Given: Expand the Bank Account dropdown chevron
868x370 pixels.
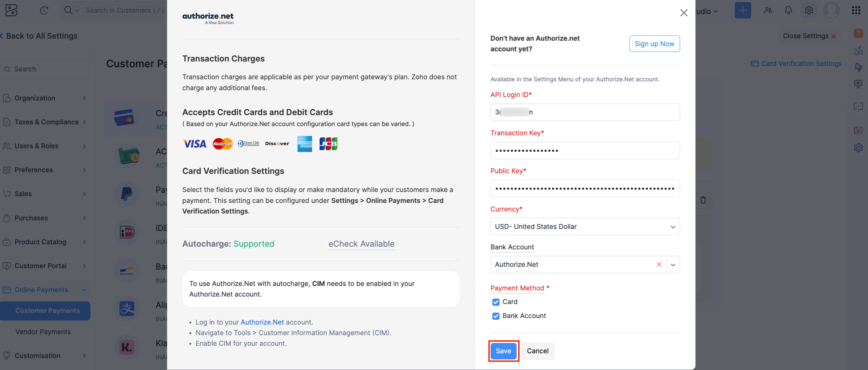Looking at the screenshot, I should (672, 264).
